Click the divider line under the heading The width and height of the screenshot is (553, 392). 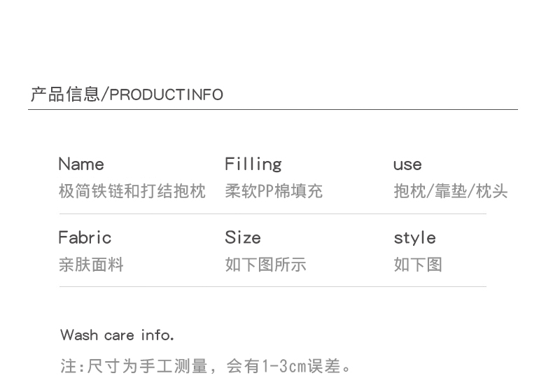point(273,110)
